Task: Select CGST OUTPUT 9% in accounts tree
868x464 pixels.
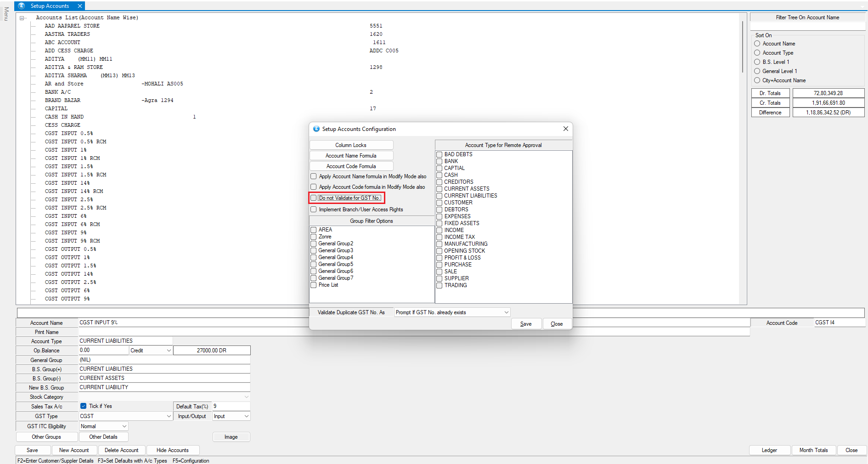Action: pyautogui.click(x=67, y=299)
